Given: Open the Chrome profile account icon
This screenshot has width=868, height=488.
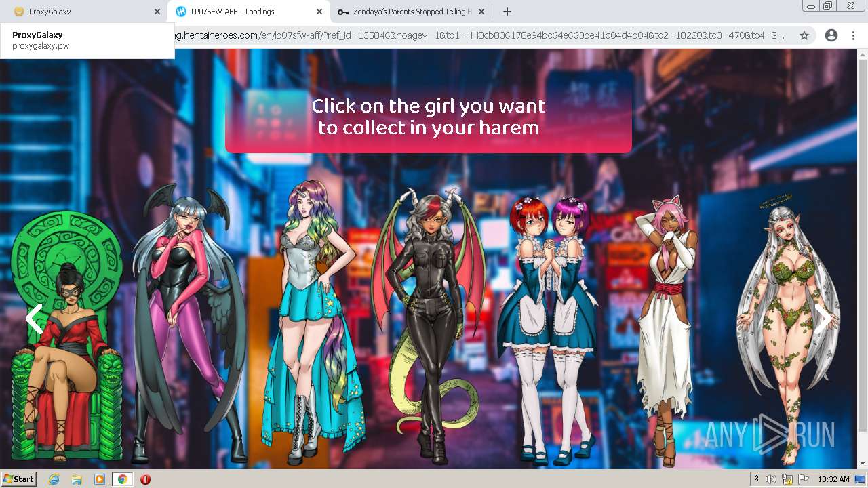Looking at the screenshot, I should [831, 35].
